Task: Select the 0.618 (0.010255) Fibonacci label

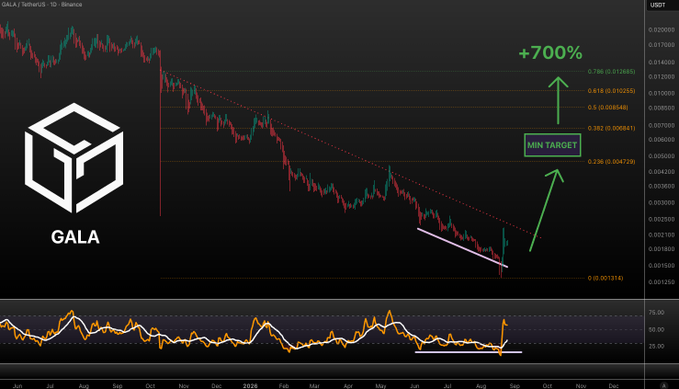Action: [611, 91]
